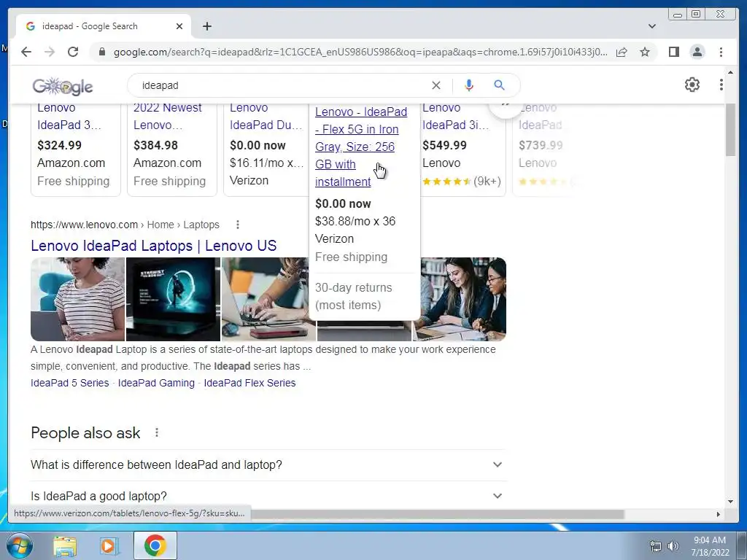Viewport: 747px width, 560px height.
Task: Open the two women studying thumbnail
Action: click(x=462, y=299)
